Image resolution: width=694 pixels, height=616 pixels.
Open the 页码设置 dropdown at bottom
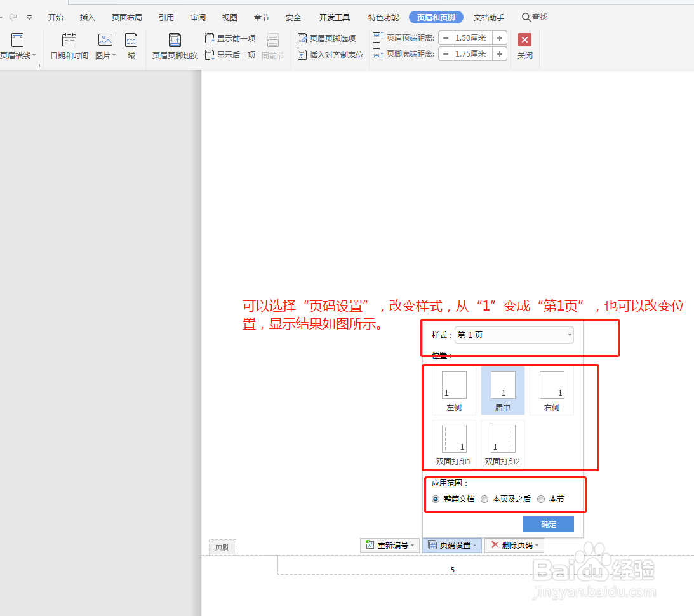[452, 545]
